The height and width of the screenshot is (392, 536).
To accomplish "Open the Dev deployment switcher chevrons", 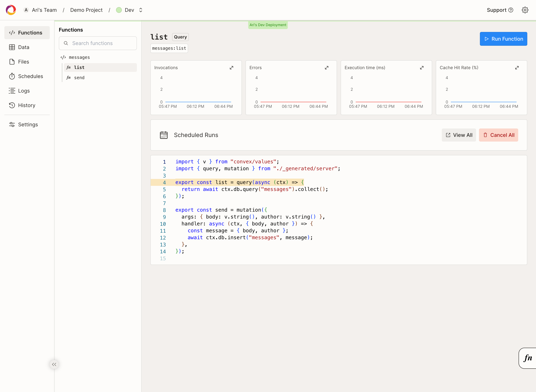I will [141, 10].
